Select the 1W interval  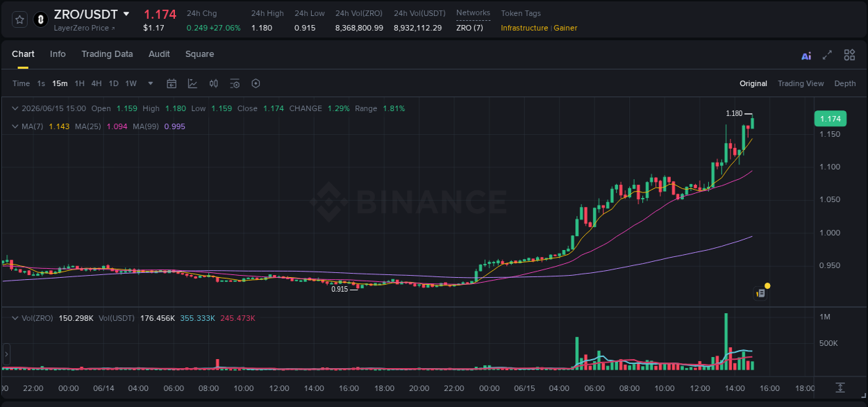click(x=131, y=83)
